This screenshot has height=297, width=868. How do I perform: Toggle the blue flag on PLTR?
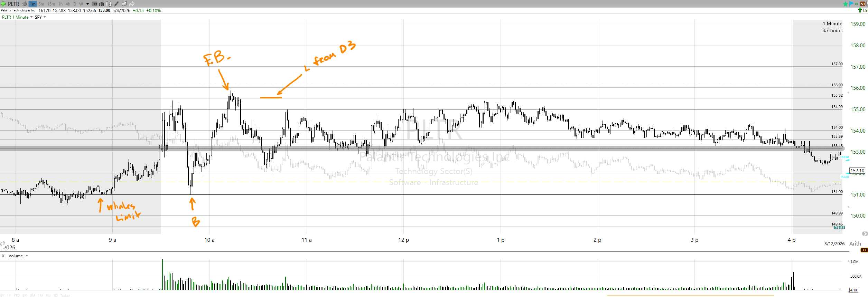(851, 4)
